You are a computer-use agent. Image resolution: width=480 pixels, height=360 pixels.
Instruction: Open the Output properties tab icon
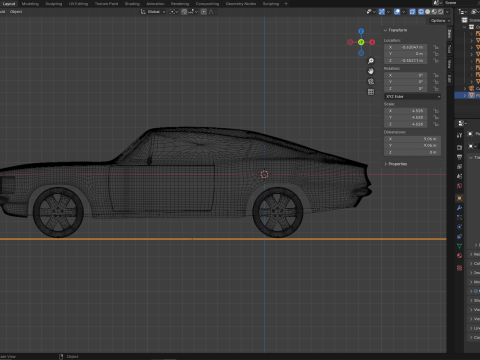point(459,157)
